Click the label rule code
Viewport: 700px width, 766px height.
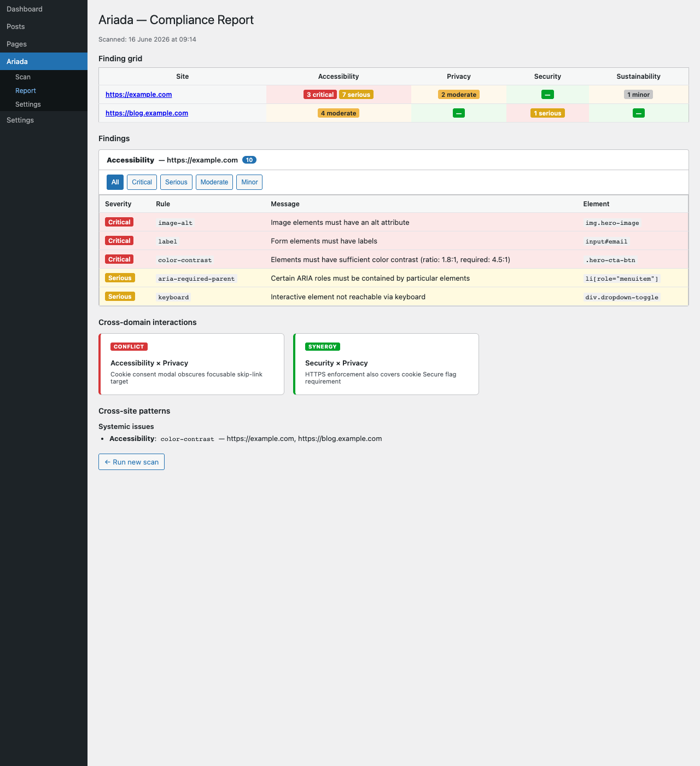168,241
